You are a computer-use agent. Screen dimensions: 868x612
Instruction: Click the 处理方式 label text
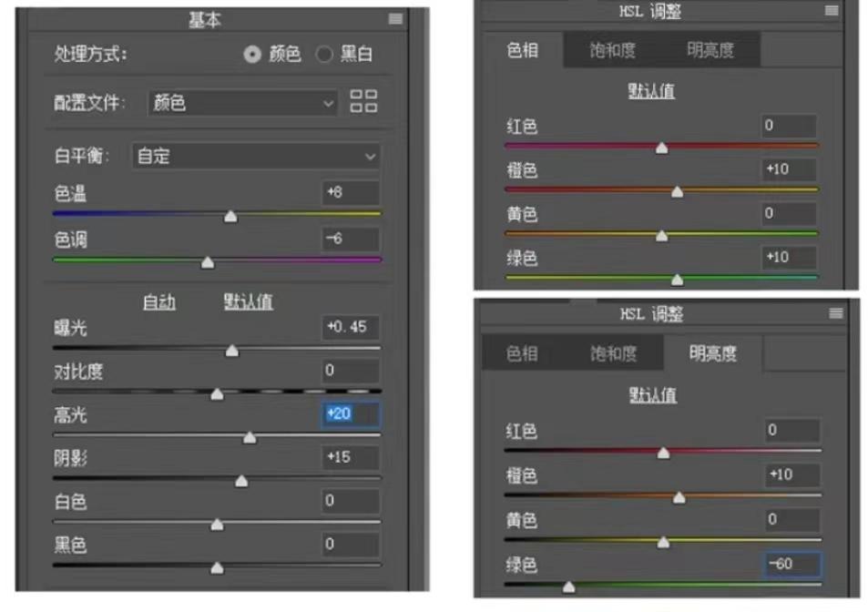click(x=91, y=55)
